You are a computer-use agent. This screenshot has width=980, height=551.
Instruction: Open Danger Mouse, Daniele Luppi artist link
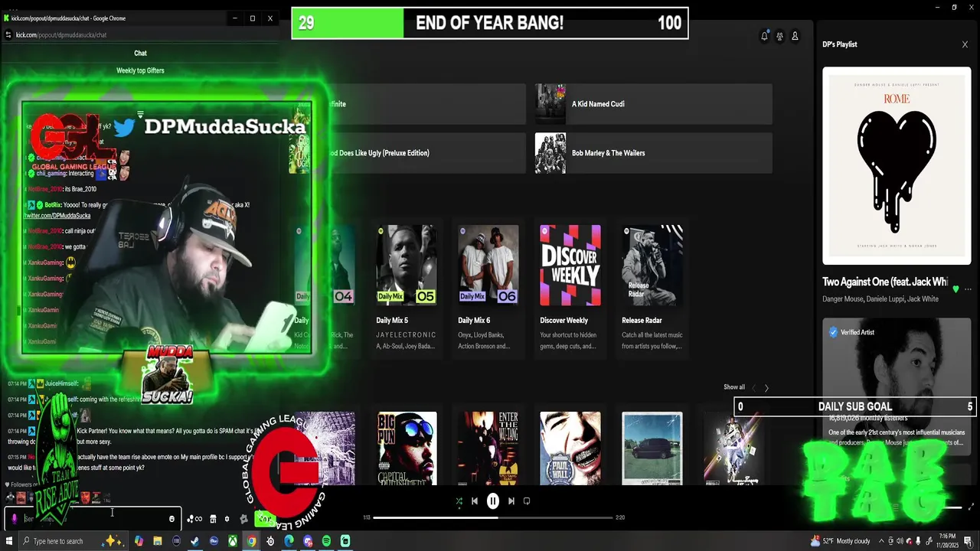880,299
